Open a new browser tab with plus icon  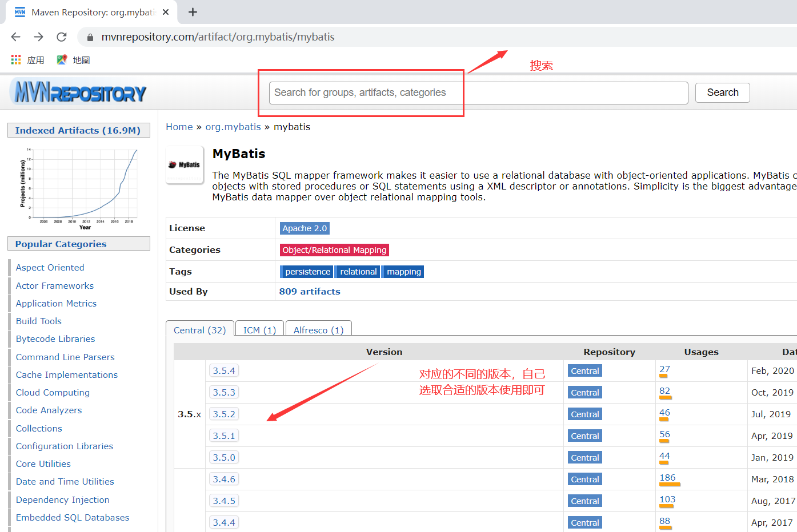[193, 12]
